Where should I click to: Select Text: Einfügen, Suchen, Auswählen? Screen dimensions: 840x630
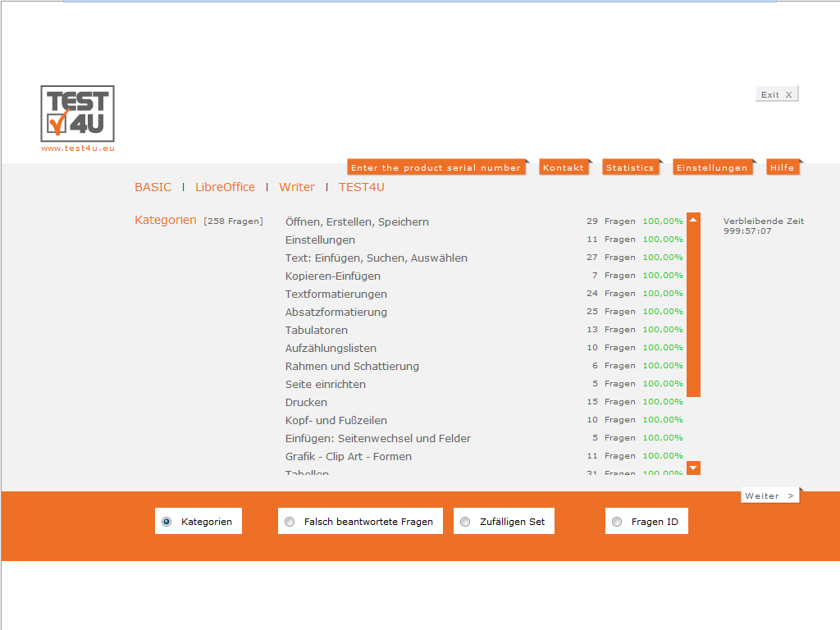point(376,258)
